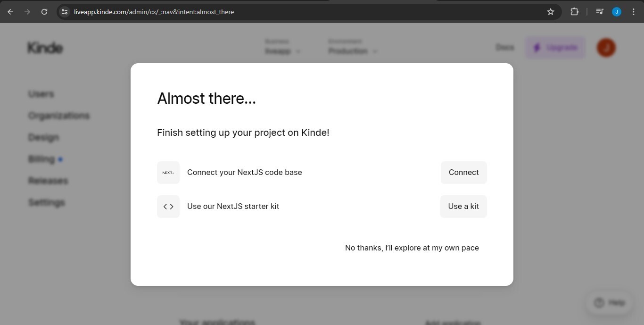Click the browser back arrow
Viewport: 644px width, 325px height.
tap(10, 12)
